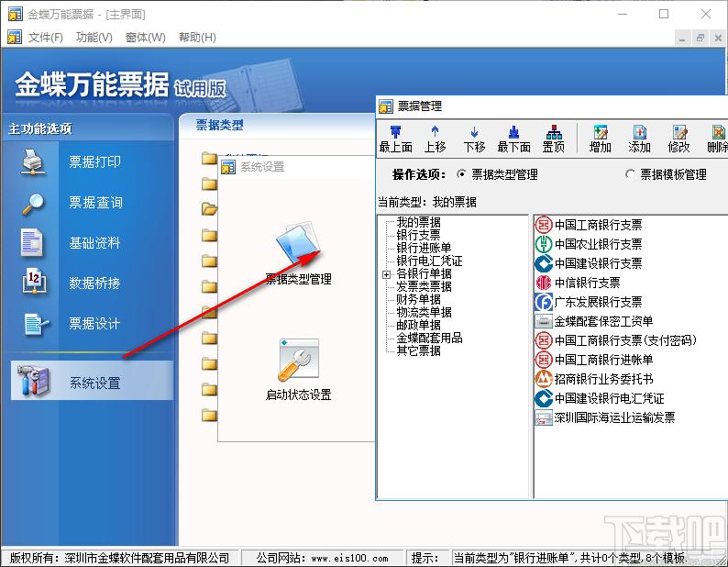Click the 票据管理 window title bar

[x=552, y=106]
